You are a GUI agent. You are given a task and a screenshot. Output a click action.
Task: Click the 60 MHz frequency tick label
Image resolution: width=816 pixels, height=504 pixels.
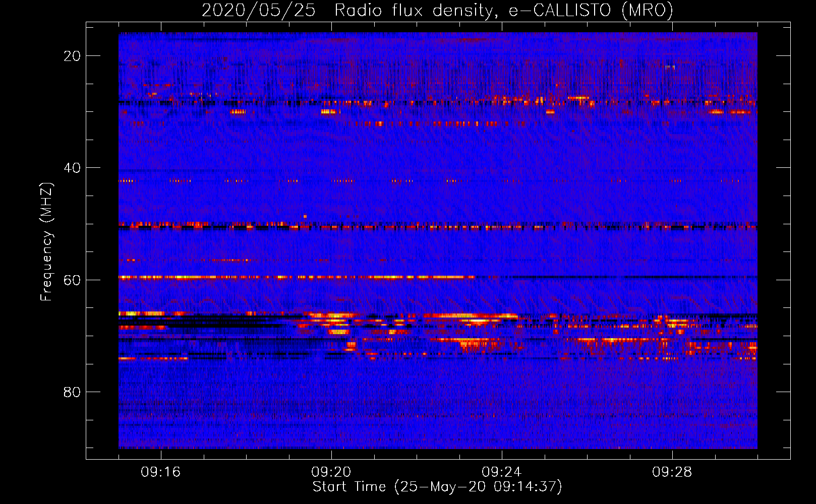point(72,280)
